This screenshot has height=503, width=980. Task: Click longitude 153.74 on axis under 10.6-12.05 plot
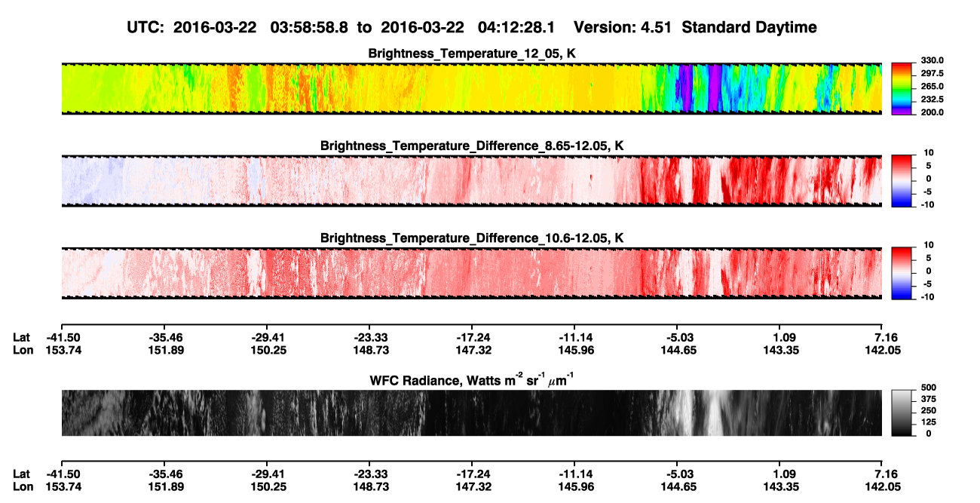tap(62, 351)
